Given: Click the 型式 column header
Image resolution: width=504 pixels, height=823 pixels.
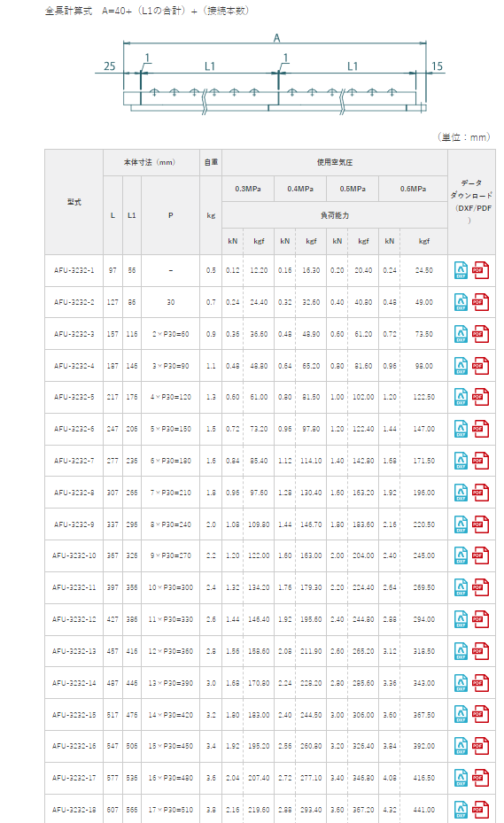Looking at the screenshot, I should [x=74, y=202].
